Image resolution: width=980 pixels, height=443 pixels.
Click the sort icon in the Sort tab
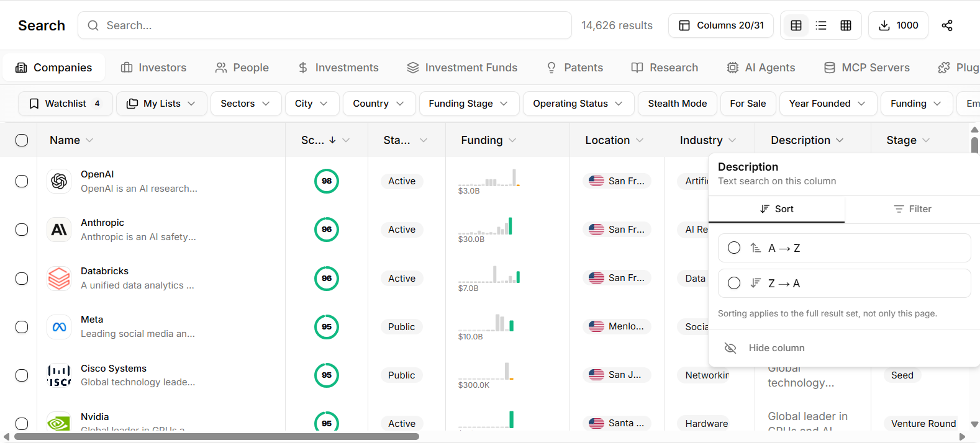click(x=765, y=209)
